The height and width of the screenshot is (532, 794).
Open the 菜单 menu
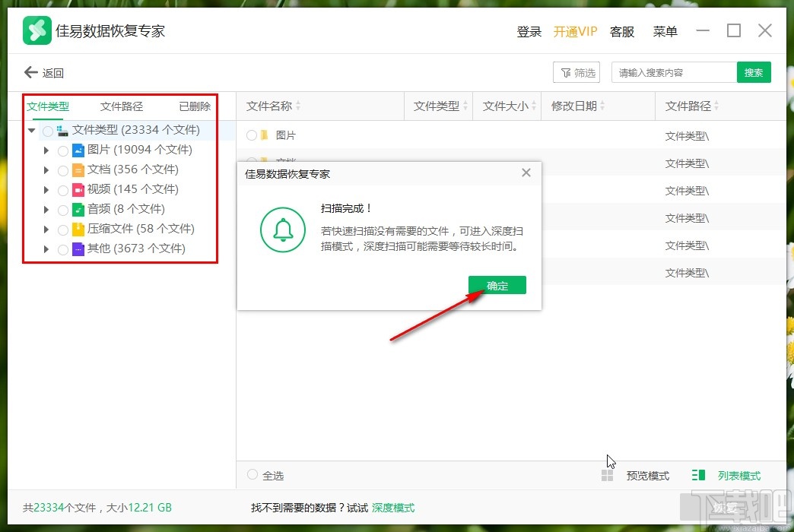tap(665, 31)
